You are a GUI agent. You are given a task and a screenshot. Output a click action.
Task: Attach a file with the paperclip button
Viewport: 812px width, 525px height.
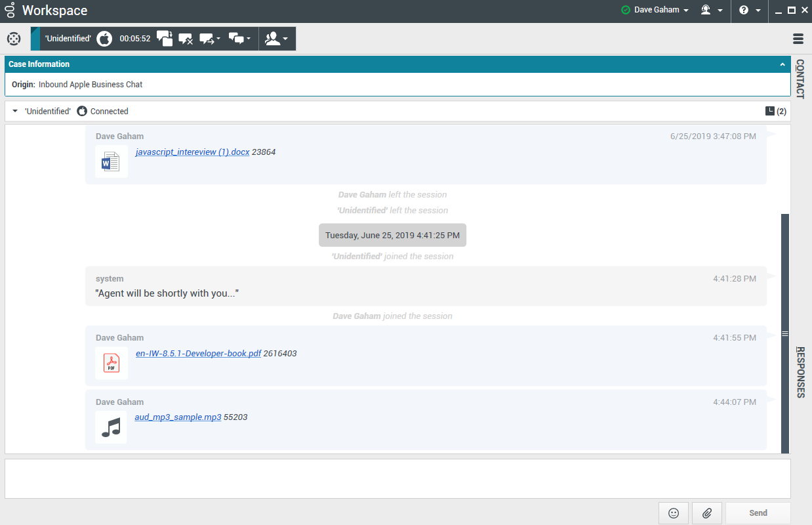706,513
